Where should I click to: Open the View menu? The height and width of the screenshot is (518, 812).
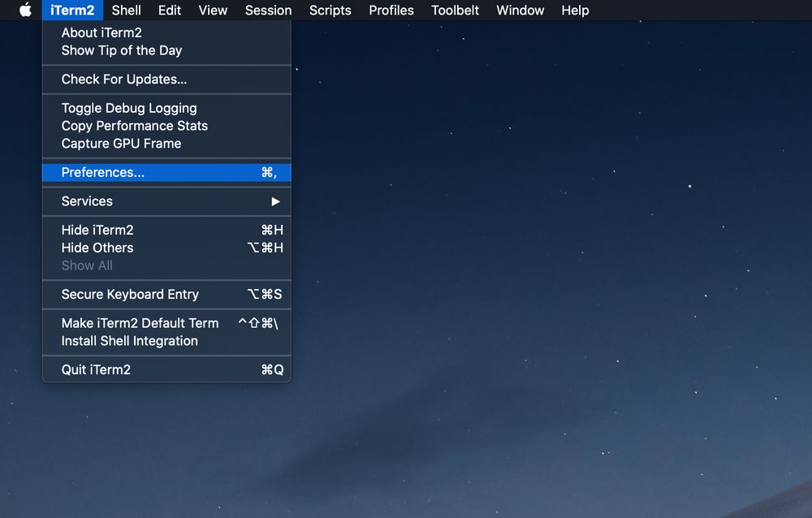pyautogui.click(x=213, y=10)
